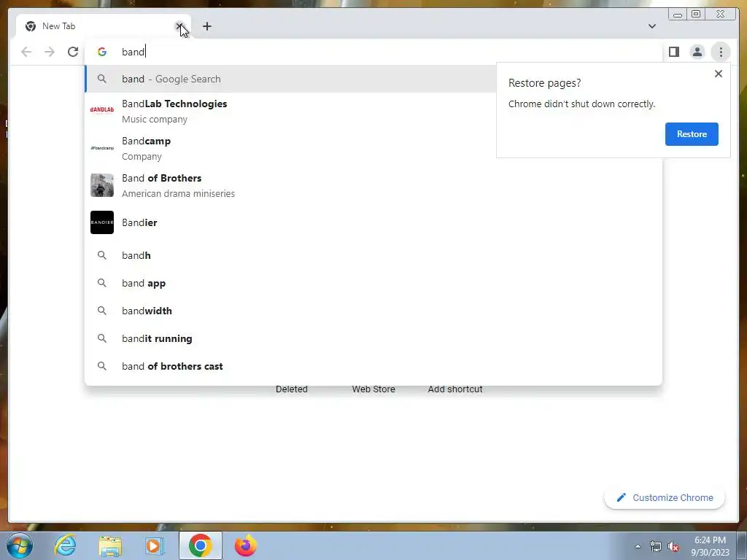747x560 pixels.
Task: Click the Add shortcut label
Action: click(x=455, y=389)
